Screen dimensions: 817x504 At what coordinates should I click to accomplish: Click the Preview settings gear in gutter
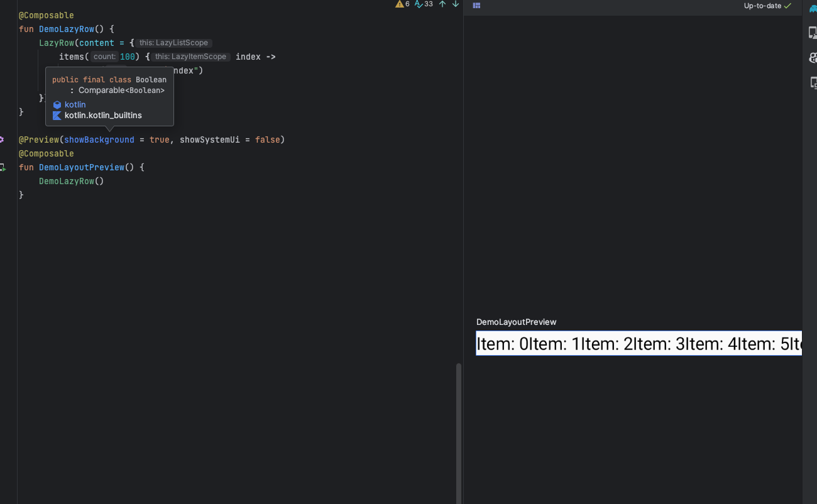pos(2,140)
